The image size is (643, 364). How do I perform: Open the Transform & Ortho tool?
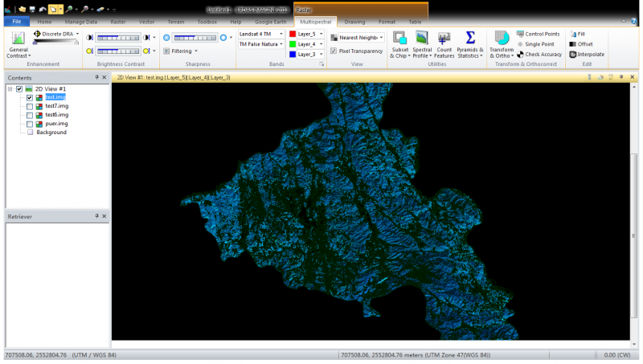(x=502, y=39)
